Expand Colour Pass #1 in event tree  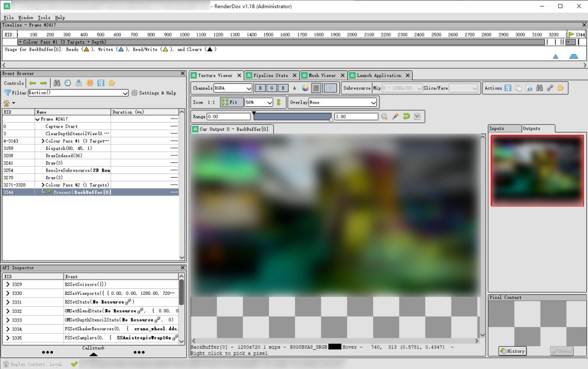[43, 141]
